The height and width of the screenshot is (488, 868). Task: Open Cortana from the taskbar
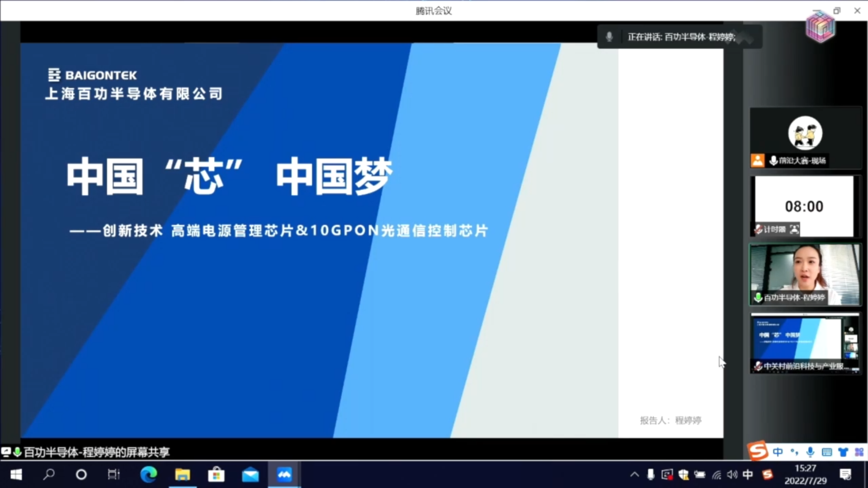(81, 474)
